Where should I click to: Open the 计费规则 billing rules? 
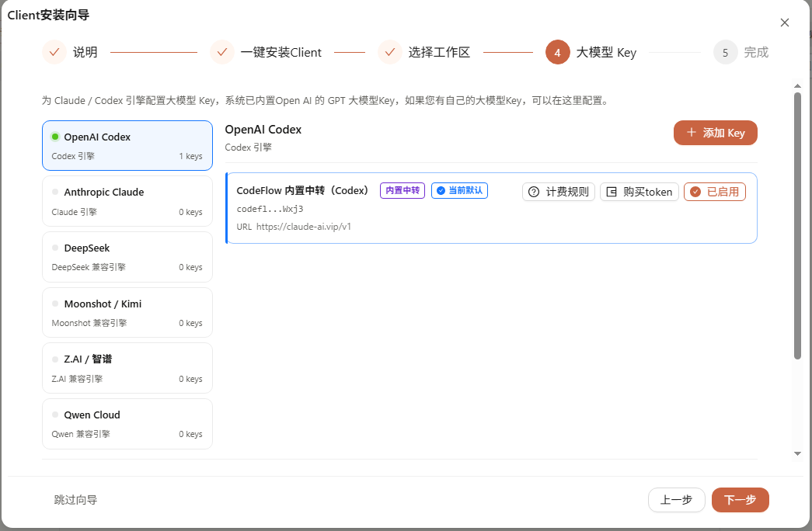(558, 192)
